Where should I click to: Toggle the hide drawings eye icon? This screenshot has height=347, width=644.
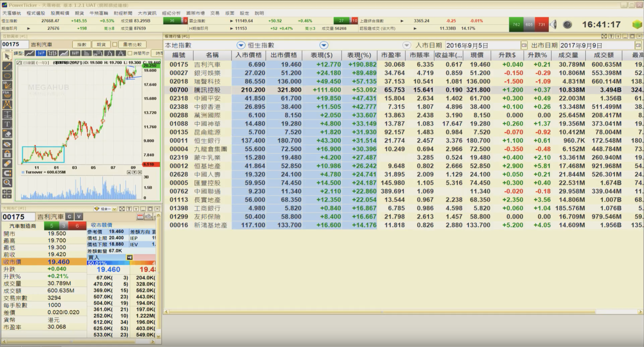pyautogui.click(x=7, y=144)
